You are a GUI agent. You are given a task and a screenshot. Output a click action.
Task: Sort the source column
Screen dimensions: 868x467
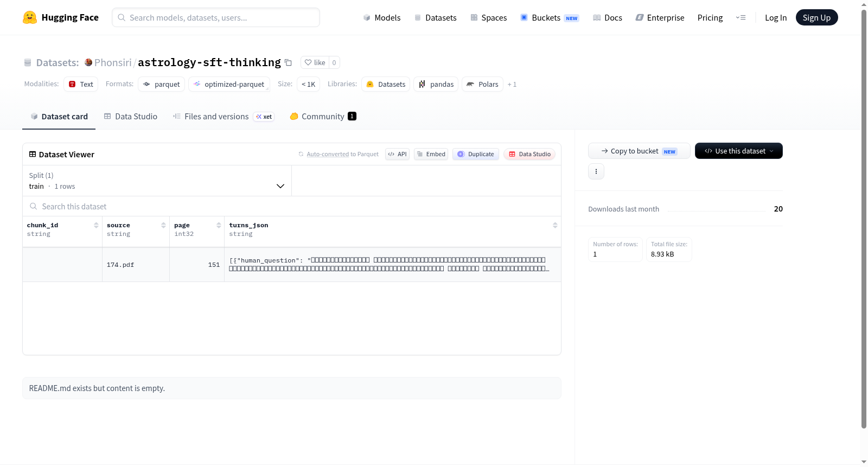163,225
